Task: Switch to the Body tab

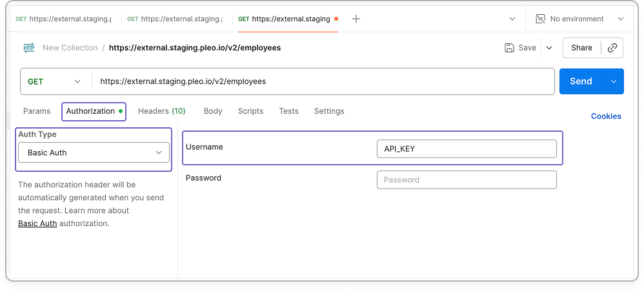Action: (213, 111)
